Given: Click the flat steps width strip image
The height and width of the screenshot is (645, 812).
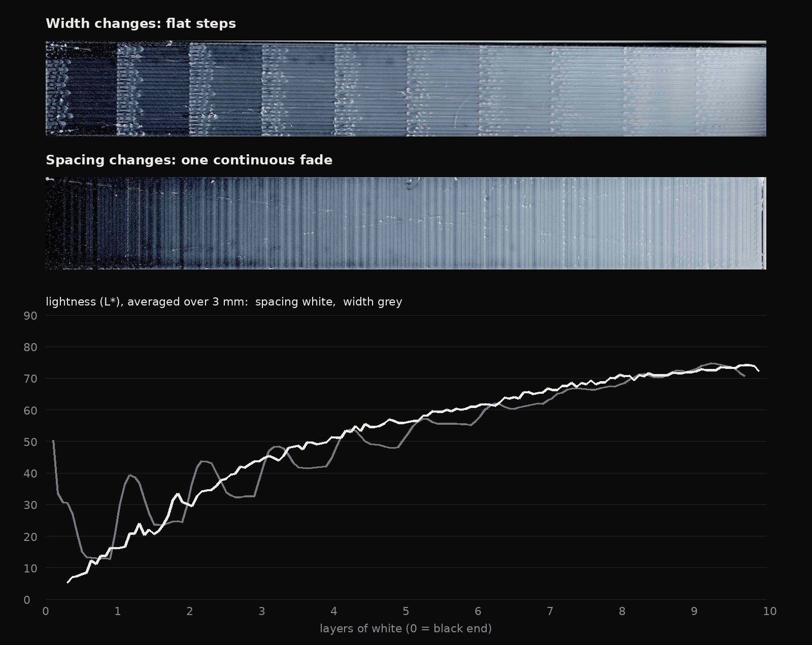Looking at the screenshot, I should [x=406, y=88].
